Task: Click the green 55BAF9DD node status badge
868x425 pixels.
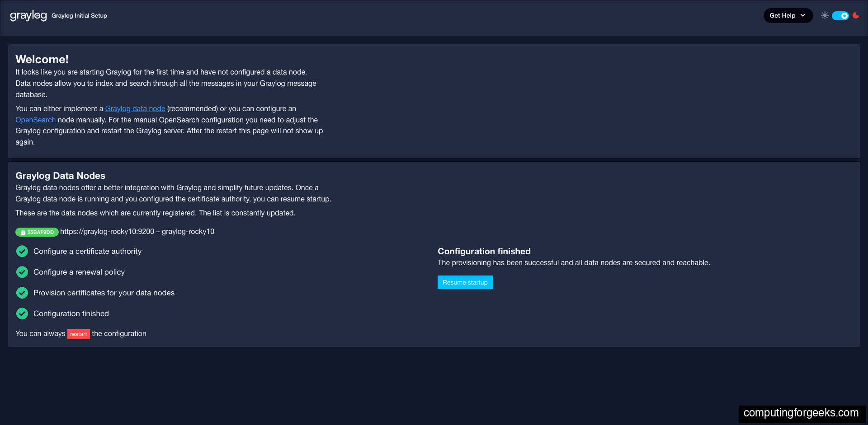Action: pos(37,232)
